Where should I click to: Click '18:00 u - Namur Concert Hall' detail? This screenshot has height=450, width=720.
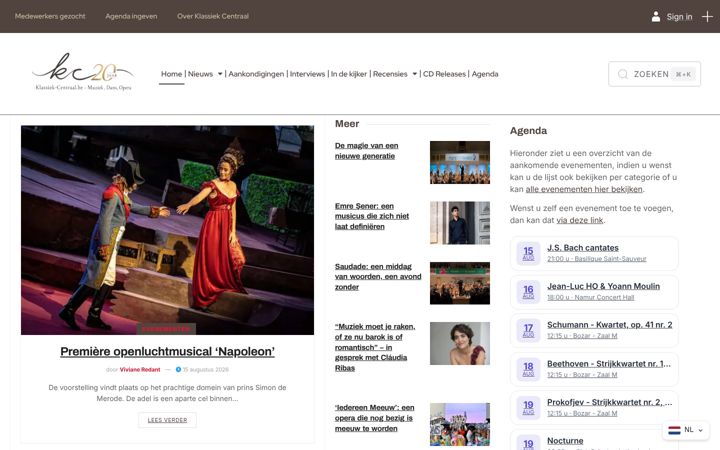[591, 298]
